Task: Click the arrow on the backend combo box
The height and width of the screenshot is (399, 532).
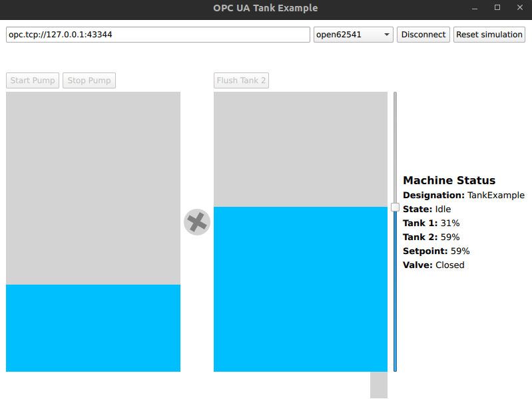Action: [x=386, y=35]
